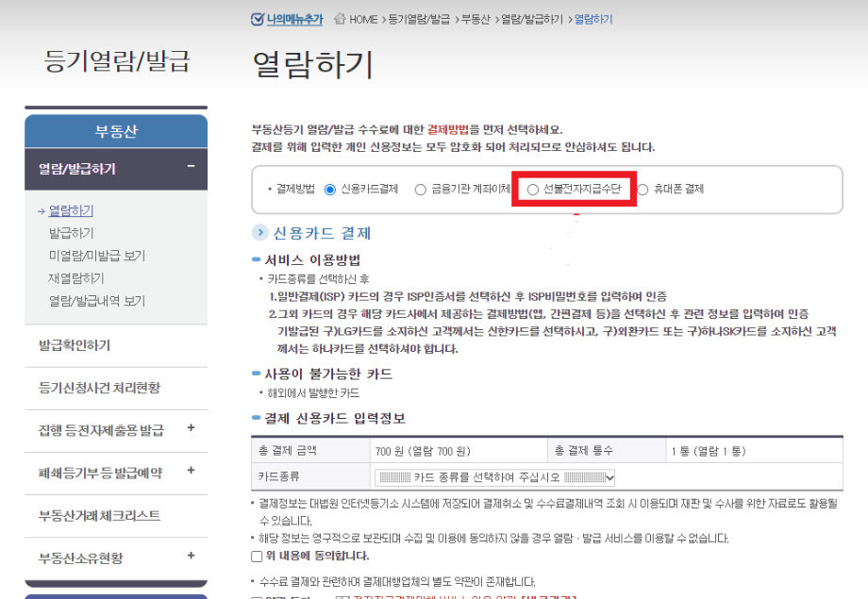Expand 폐쇄등기부 등 발급예약 section
This screenshot has width=868, height=599.
click(191, 470)
